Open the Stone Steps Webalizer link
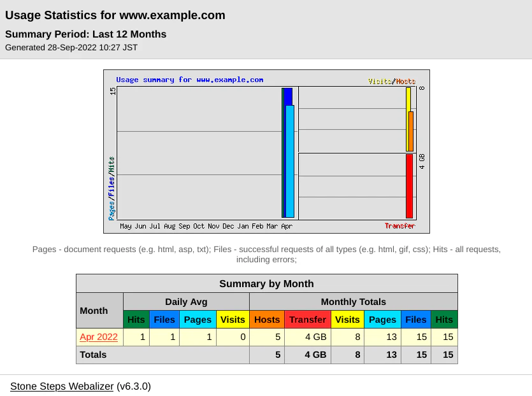Viewport: 532px width, 396px height. (62, 386)
